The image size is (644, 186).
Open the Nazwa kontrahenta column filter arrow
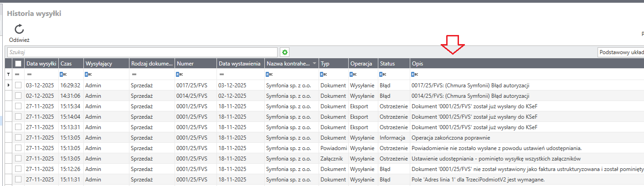click(x=314, y=64)
